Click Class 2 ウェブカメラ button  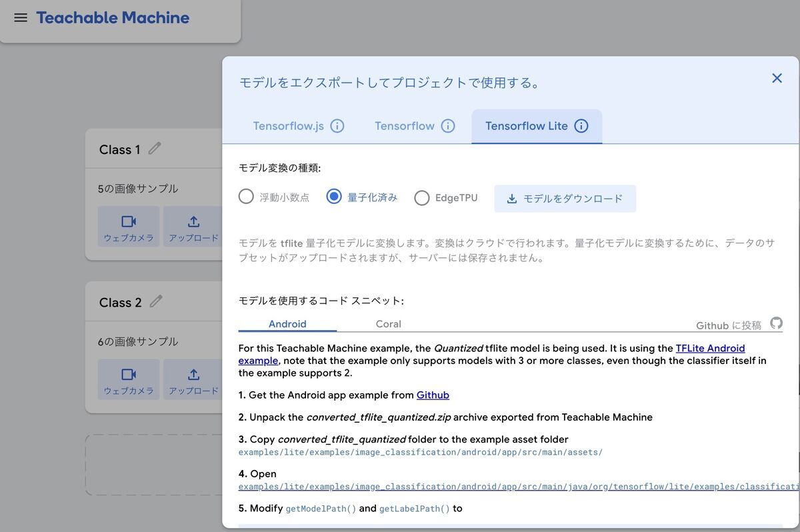[129, 379]
